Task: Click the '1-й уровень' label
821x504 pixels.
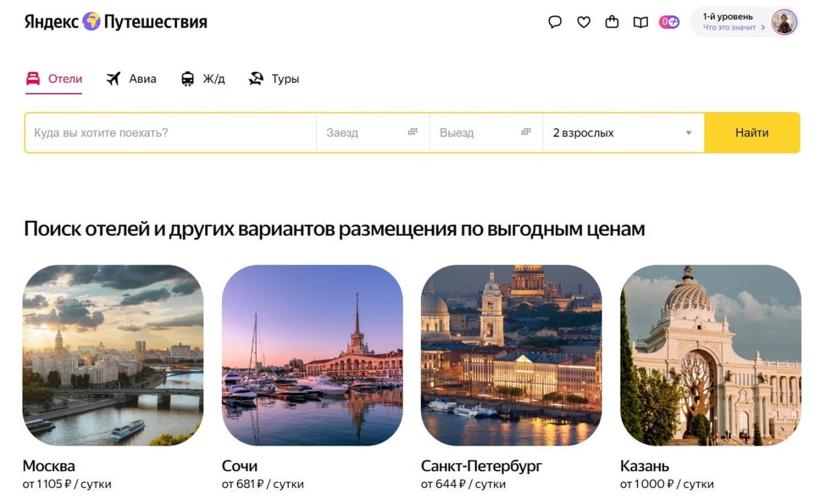Action: coord(728,16)
